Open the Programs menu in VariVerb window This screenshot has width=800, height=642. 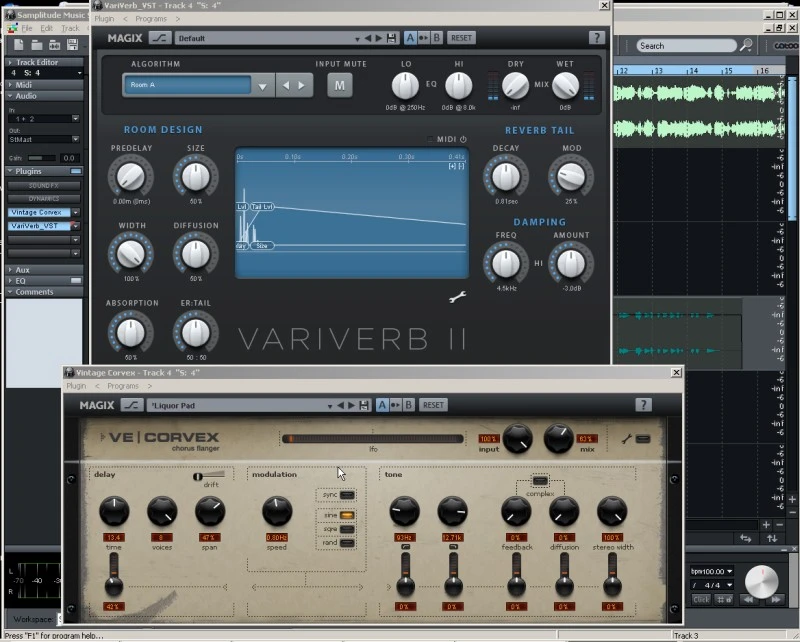coord(151,19)
